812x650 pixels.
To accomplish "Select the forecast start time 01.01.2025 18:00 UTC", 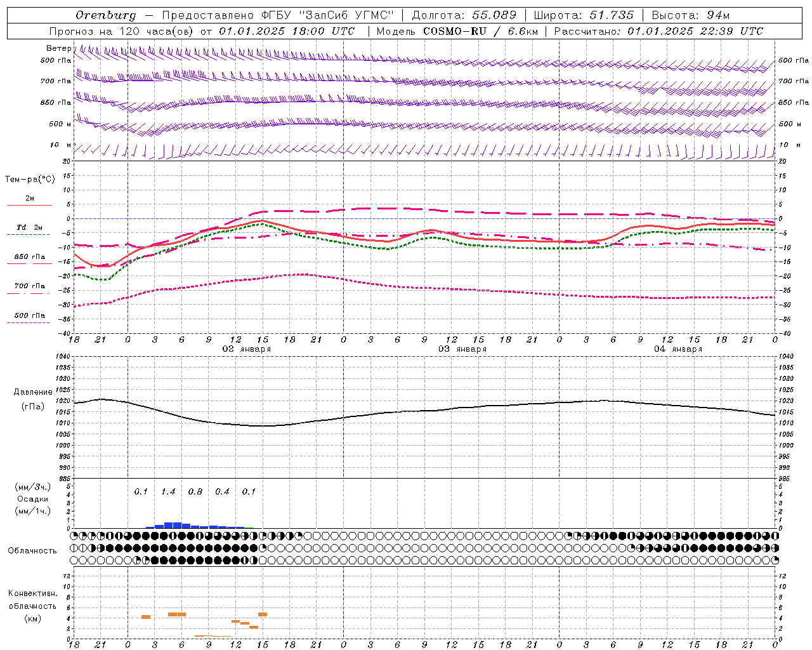I will point(287,31).
